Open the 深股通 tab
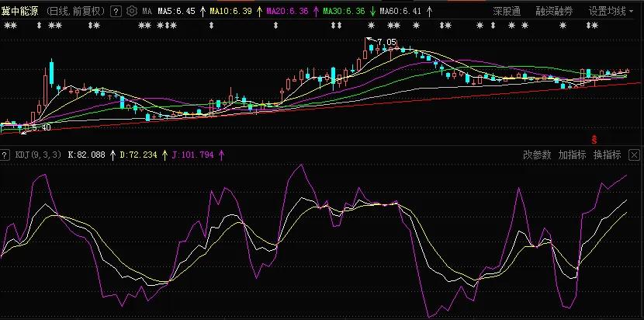Screen dimensions: 644x320 point(507,12)
